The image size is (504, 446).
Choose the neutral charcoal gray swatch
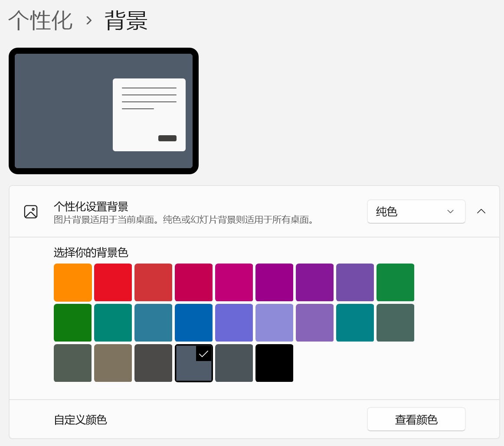pos(153,363)
